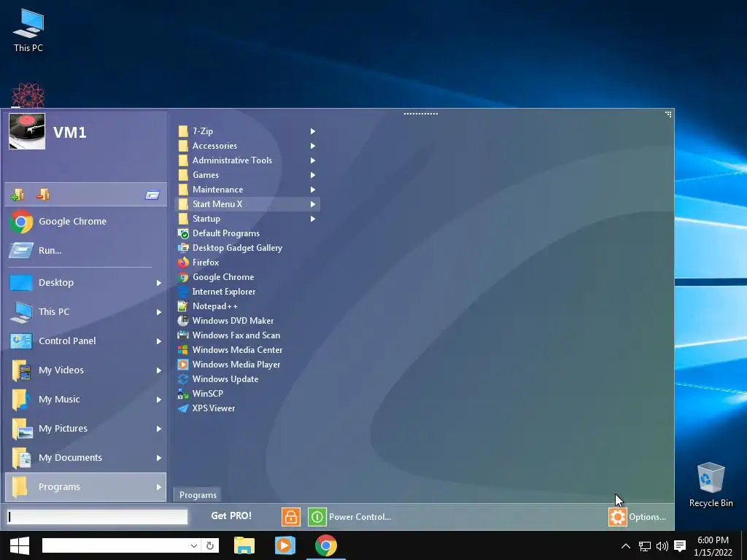747x560 pixels.
Task: Expand the Accessories folder arrow
Action: point(312,146)
